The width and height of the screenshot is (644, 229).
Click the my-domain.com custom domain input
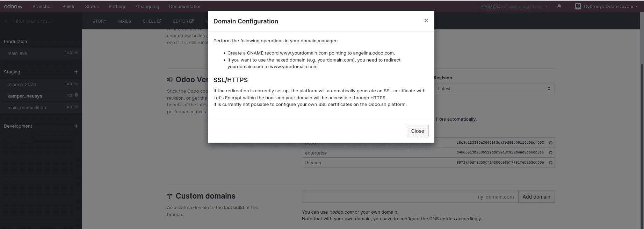(410, 197)
